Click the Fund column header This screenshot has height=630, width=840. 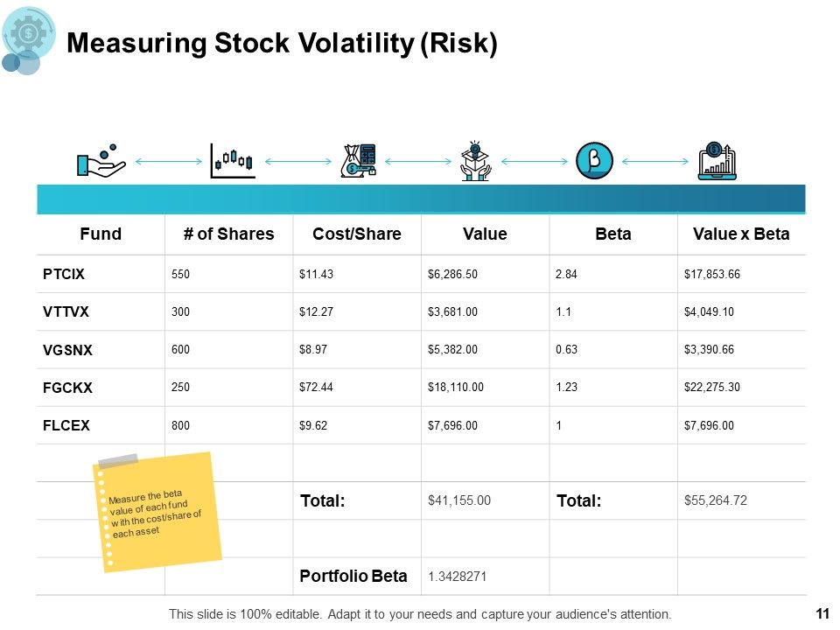pyautogui.click(x=101, y=234)
